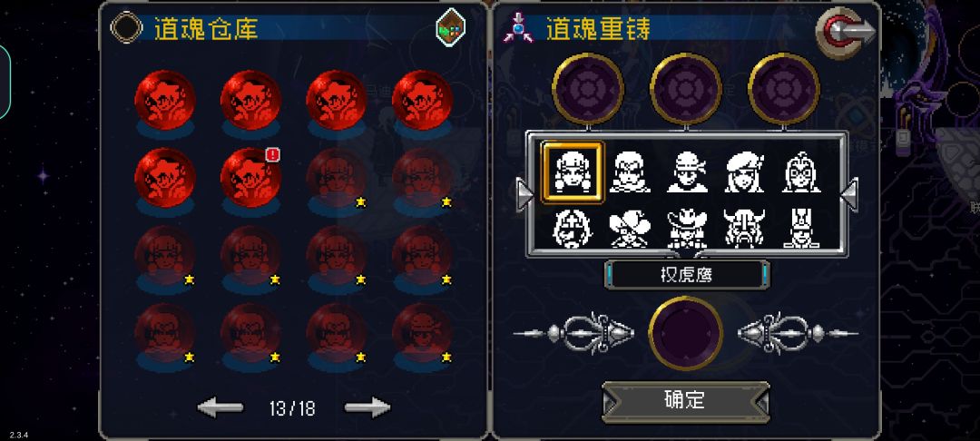Choose the horned viking helmet character portrait

(x=744, y=229)
